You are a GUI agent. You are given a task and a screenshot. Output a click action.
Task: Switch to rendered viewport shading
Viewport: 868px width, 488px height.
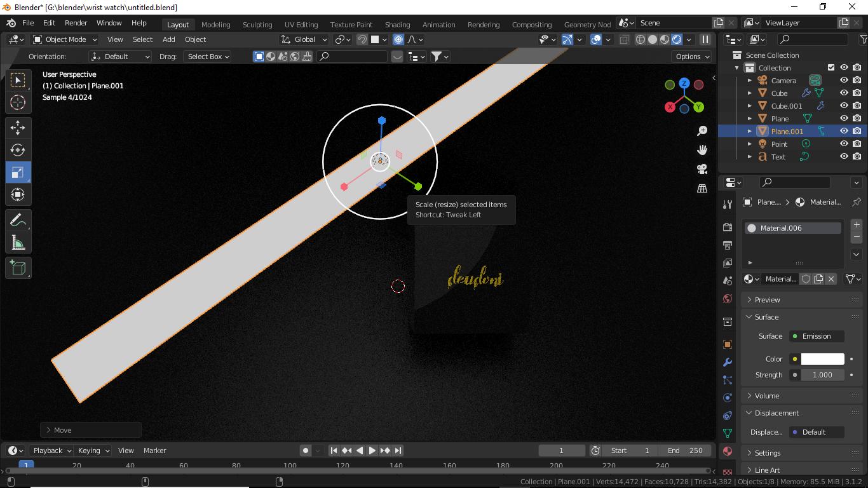[x=677, y=39]
